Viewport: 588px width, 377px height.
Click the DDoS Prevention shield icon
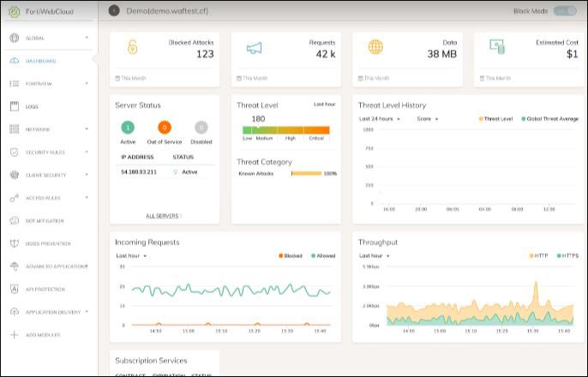(x=15, y=243)
